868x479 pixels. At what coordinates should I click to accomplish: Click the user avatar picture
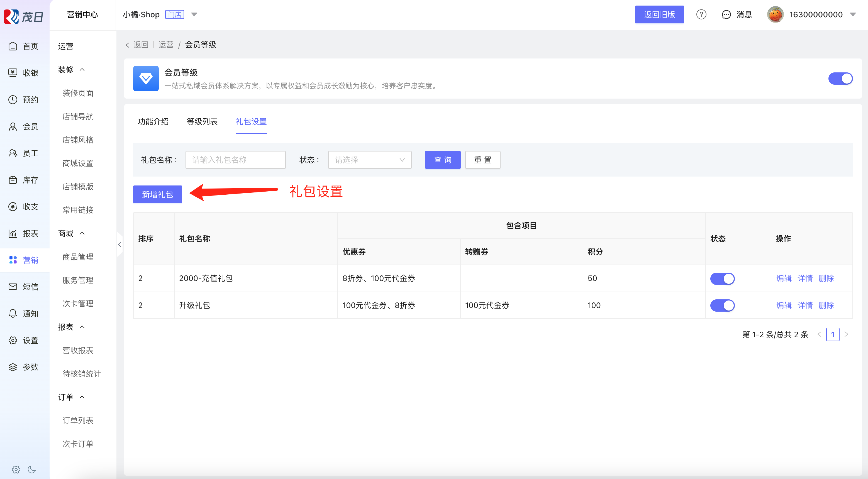click(x=775, y=14)
